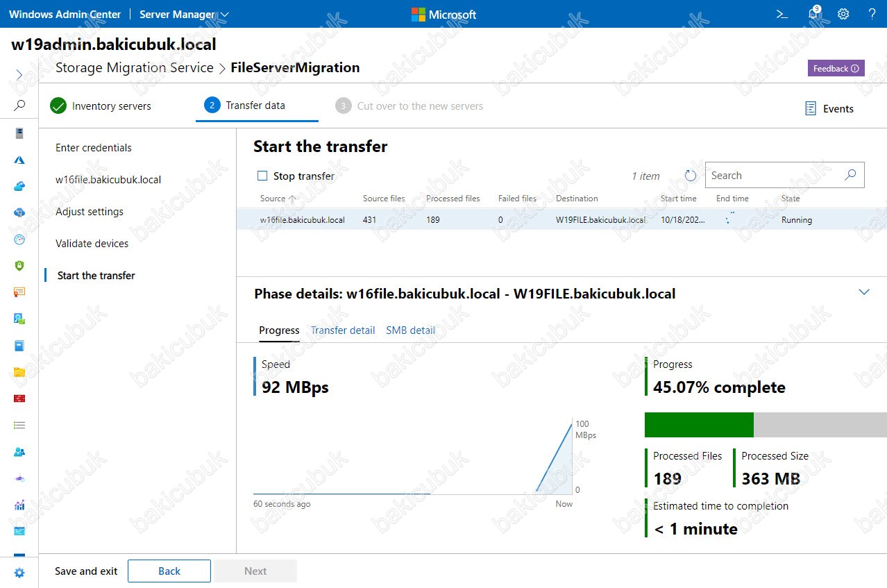
Task: Open the Settings gear in the header
Action: (843, 14)
